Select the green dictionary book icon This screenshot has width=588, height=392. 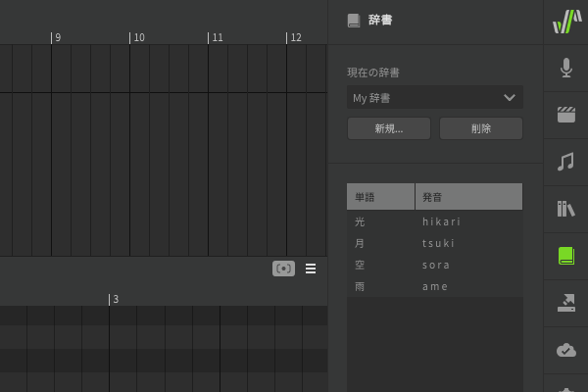coord(566,256)
